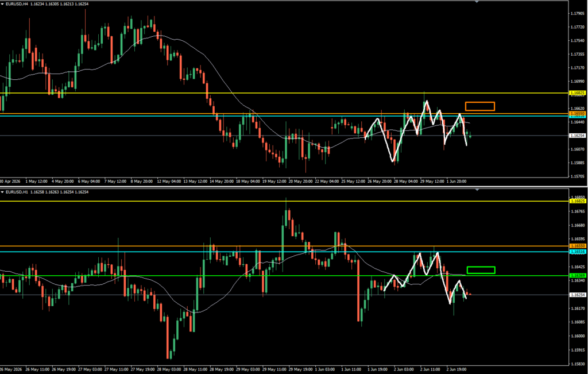Click the 1.17540 price scale label

click(578, 41)
